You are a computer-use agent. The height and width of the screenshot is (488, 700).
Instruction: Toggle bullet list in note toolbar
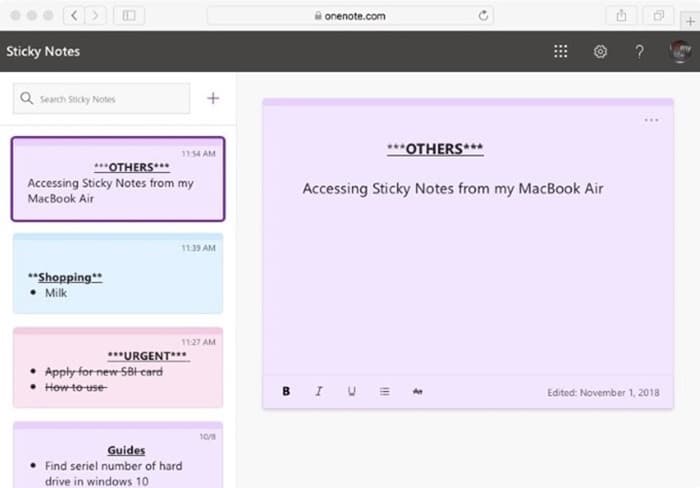(384, 392)
